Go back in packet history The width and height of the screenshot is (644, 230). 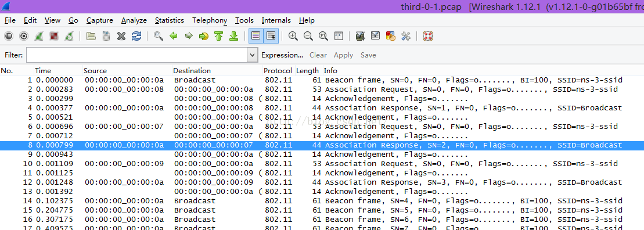coord(173,36)
